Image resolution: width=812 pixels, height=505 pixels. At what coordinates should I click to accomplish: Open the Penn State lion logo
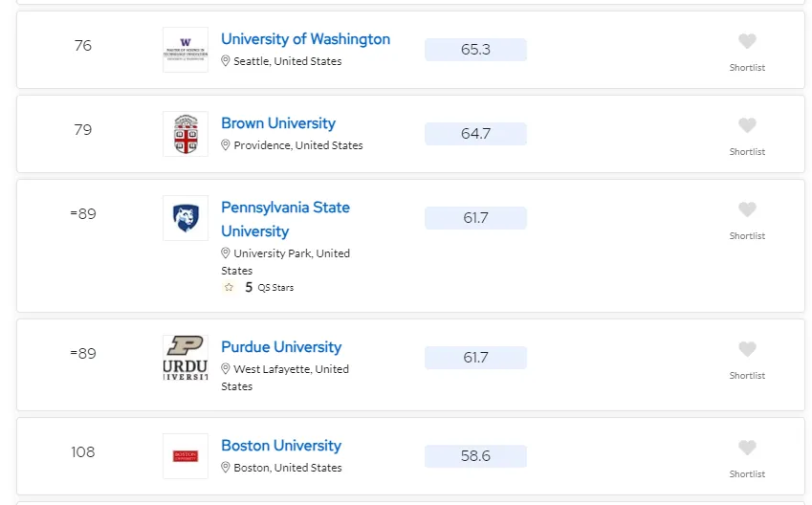pyautogui.click(x=185, y=218)
